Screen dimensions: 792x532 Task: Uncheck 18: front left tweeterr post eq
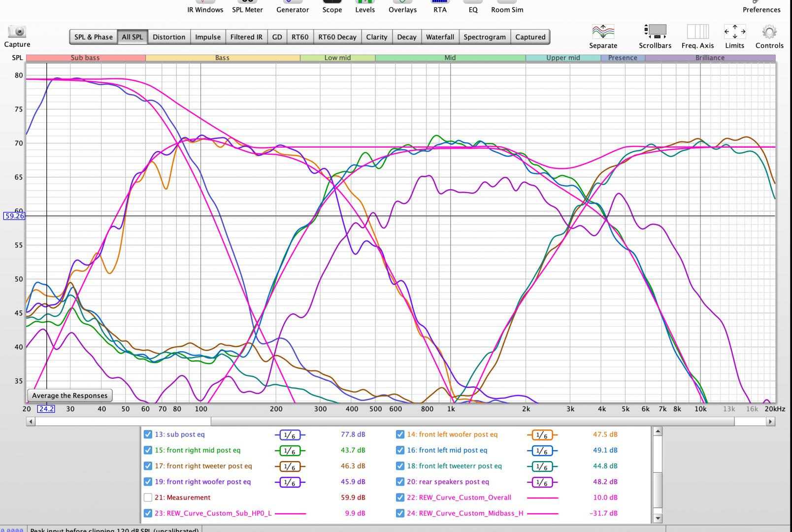pyautogui.click(x=400, y=466)
